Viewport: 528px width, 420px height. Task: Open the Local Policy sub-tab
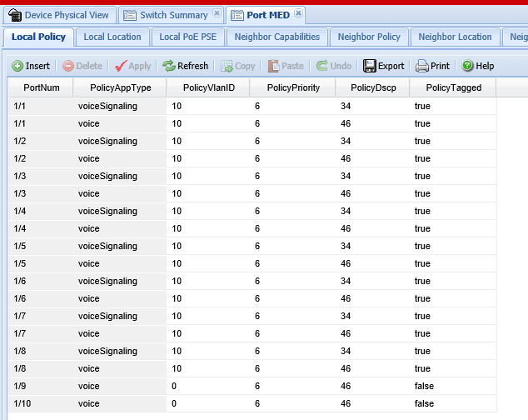click(38, 37)
